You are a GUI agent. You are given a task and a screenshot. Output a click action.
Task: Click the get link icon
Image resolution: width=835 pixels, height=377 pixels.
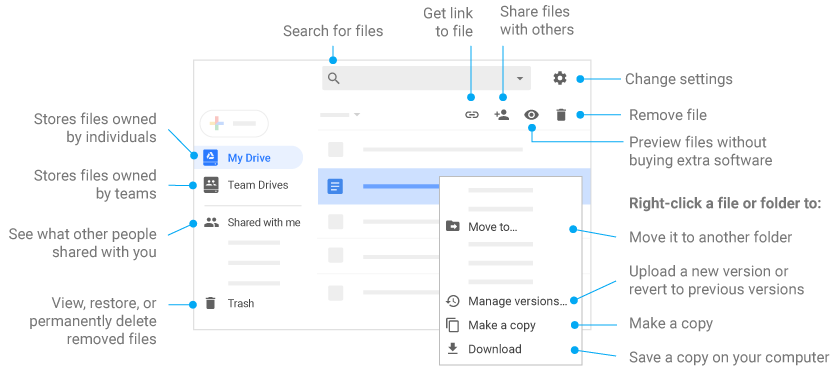pyautogui.click(x=472, y=114)
